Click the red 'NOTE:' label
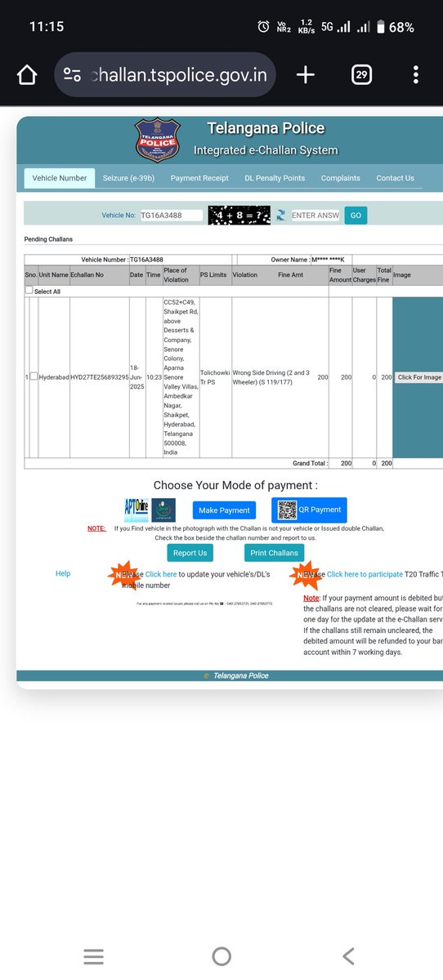The image size is (443, 980). point(96,528)
